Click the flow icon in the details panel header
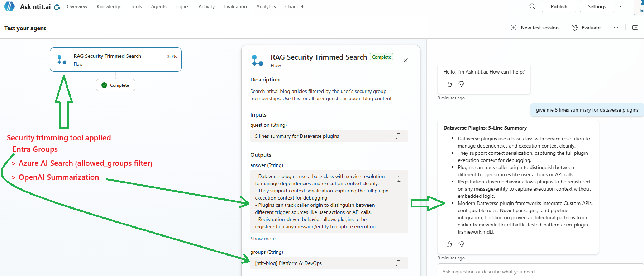Viewport: 644px width, 276px height. (x=257, y=60)
